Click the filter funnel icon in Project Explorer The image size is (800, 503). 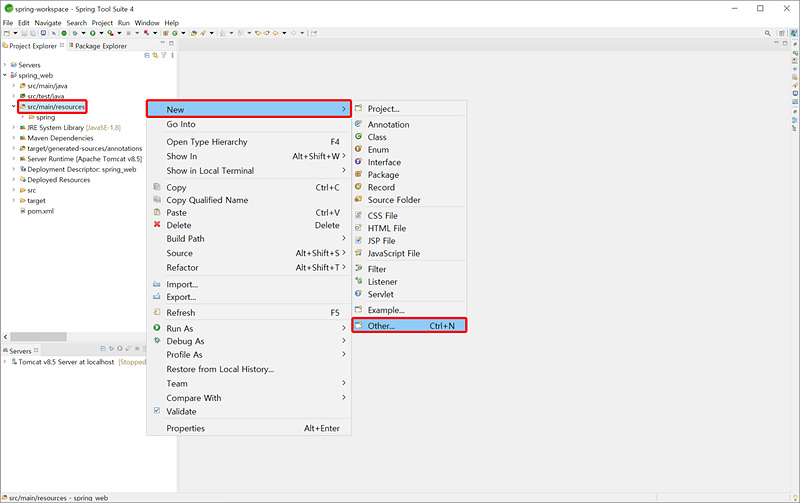point(164,55)
